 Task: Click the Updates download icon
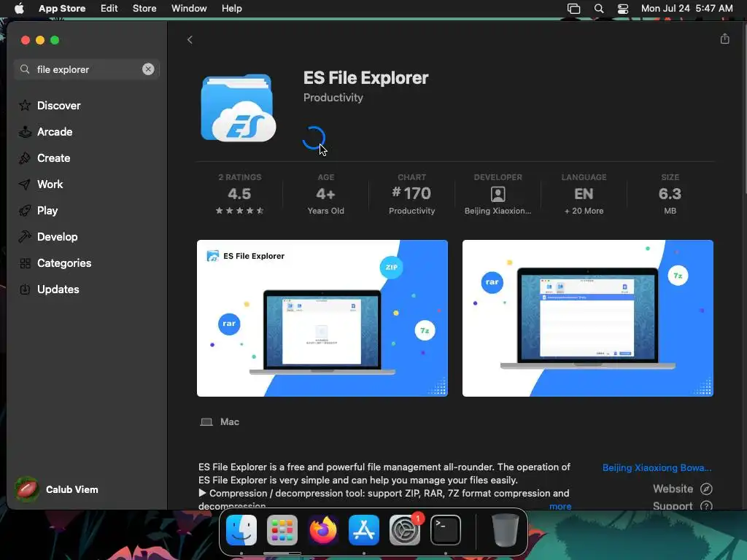25,289
